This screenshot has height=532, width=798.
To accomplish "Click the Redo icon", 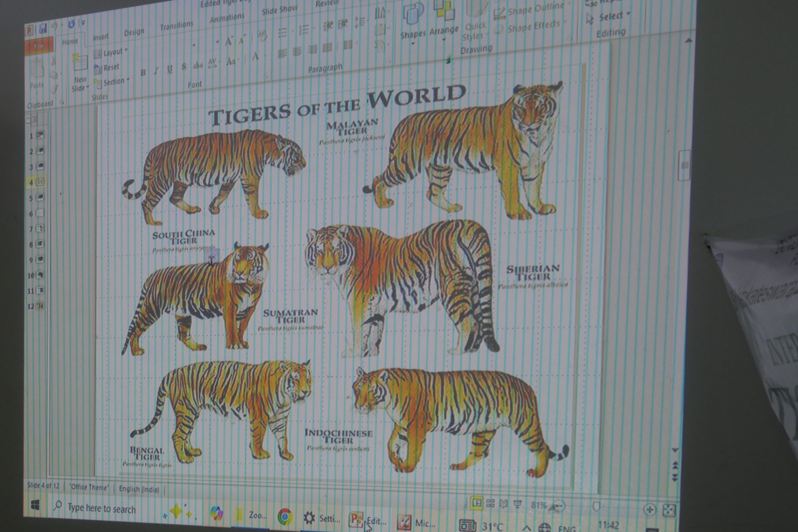I will point(71,24).
